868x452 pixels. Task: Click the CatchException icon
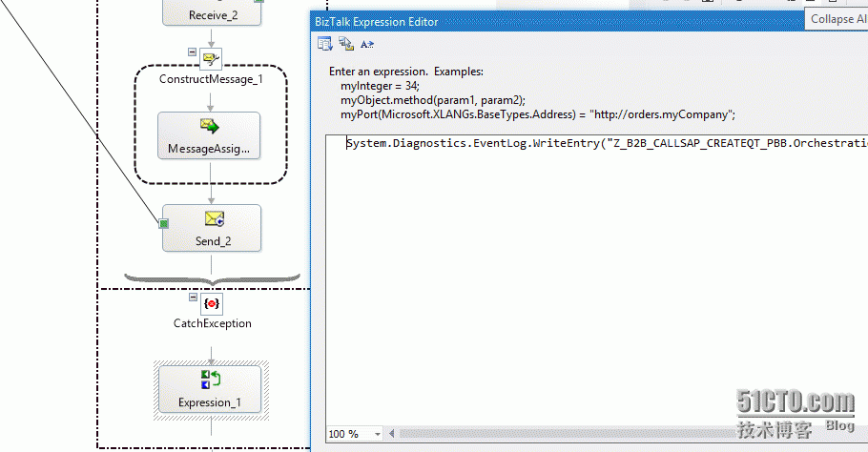(212, 304)
